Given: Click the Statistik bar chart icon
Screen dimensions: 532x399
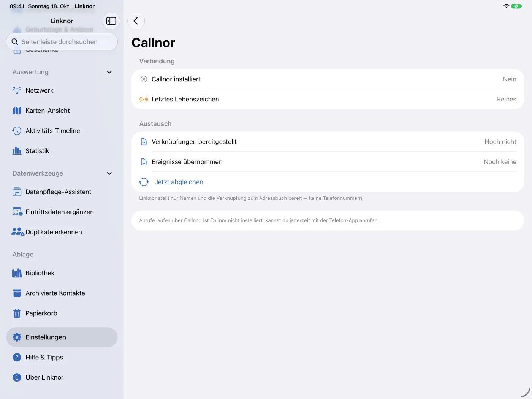Looking at the screenshot, I should click(x=17, y=151).
